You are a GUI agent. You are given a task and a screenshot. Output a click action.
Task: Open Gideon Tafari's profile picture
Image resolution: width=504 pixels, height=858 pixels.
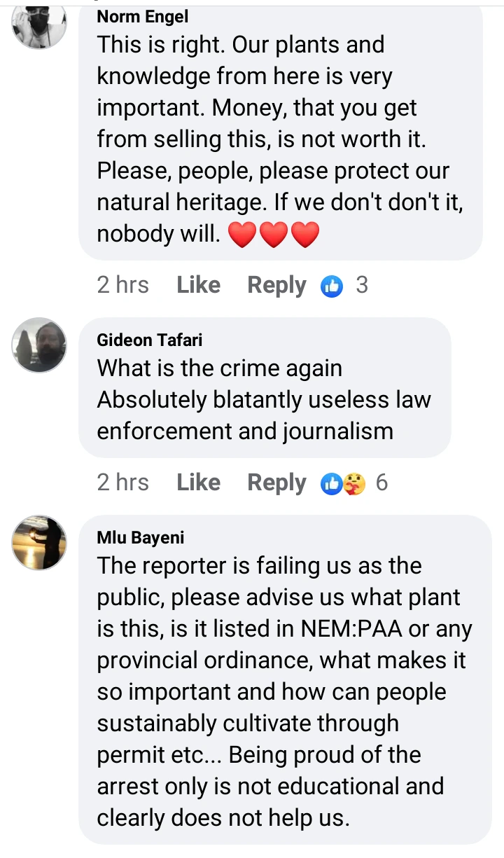point(40,345)
